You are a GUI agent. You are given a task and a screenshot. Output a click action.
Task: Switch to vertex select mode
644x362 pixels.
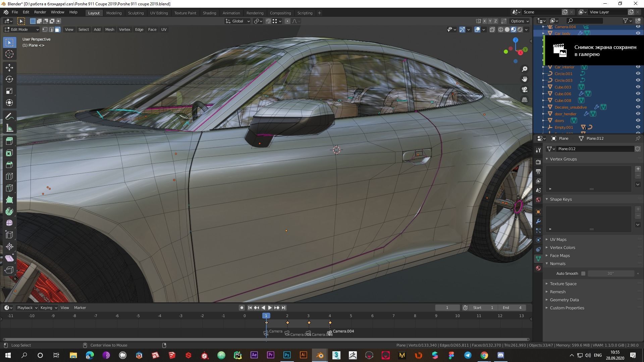tap(45, 29)
